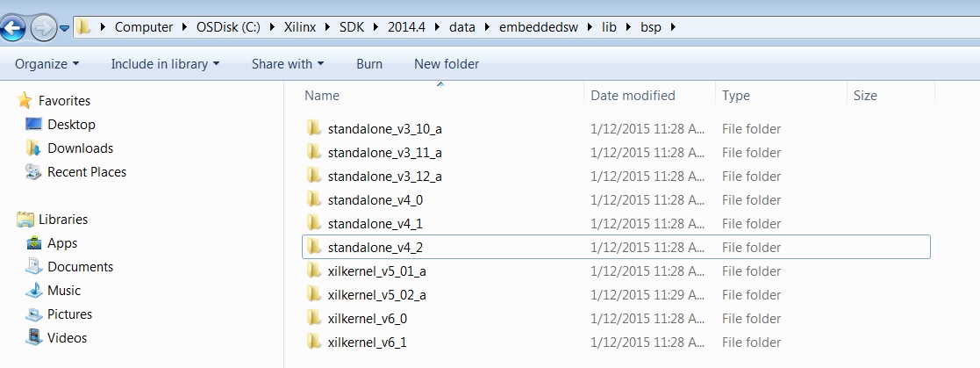This screenshot has height=368, width=980.
Task: Click the Burn toolbar button
Action: [x=369, y=64]
